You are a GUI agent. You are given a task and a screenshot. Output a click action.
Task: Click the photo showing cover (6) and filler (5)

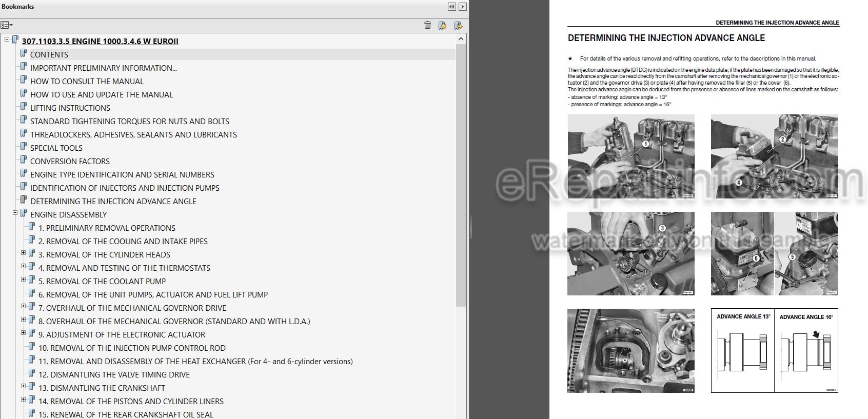[775, 253]
